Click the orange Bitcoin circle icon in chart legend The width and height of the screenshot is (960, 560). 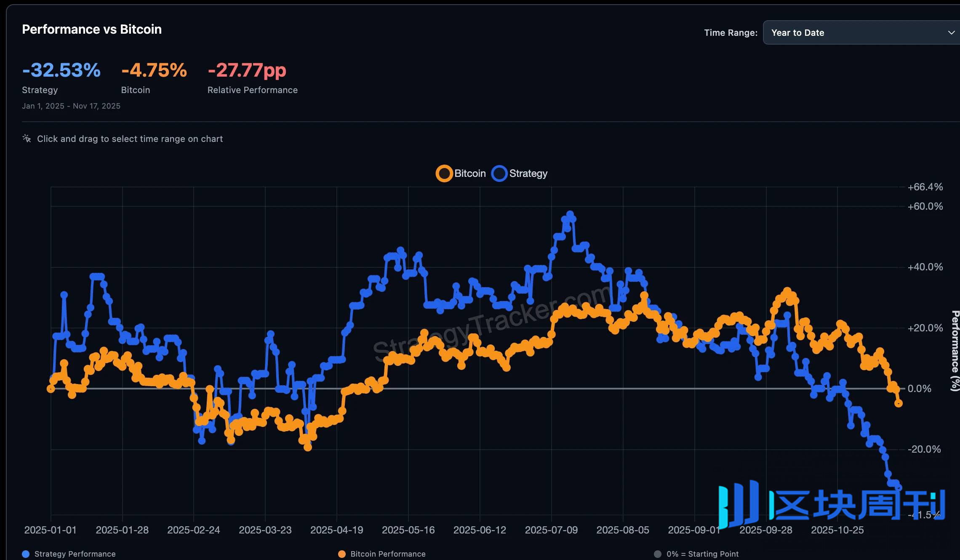444,173
